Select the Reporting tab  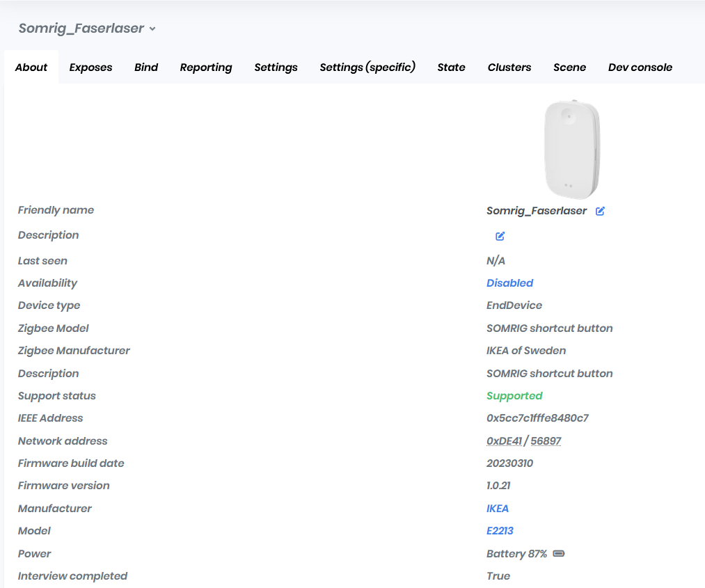click(x=206, y=67)
